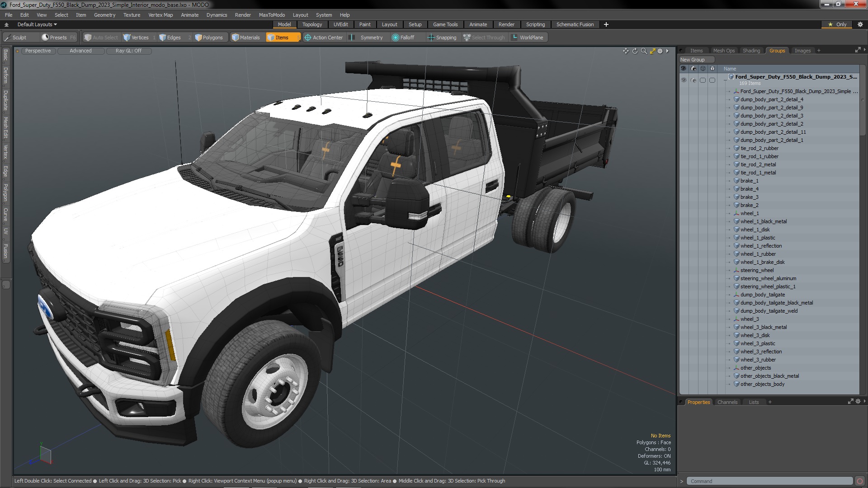Open the Perspective view type dropdown

[x=38, y=51]
